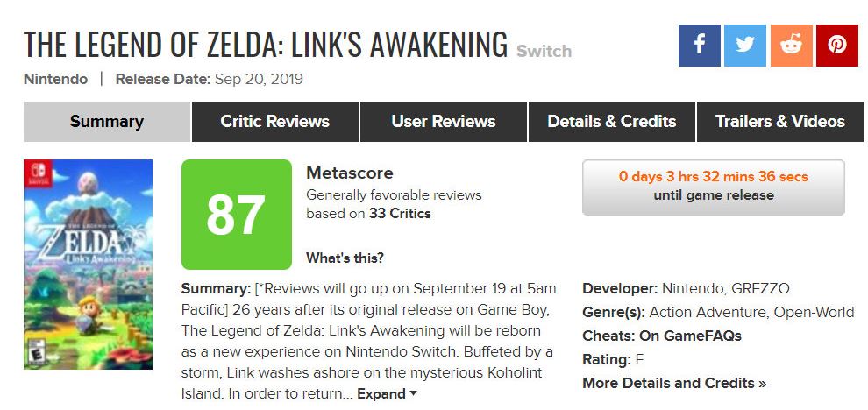Open the "What's this?" Metascore explanation

click(345, 258)
